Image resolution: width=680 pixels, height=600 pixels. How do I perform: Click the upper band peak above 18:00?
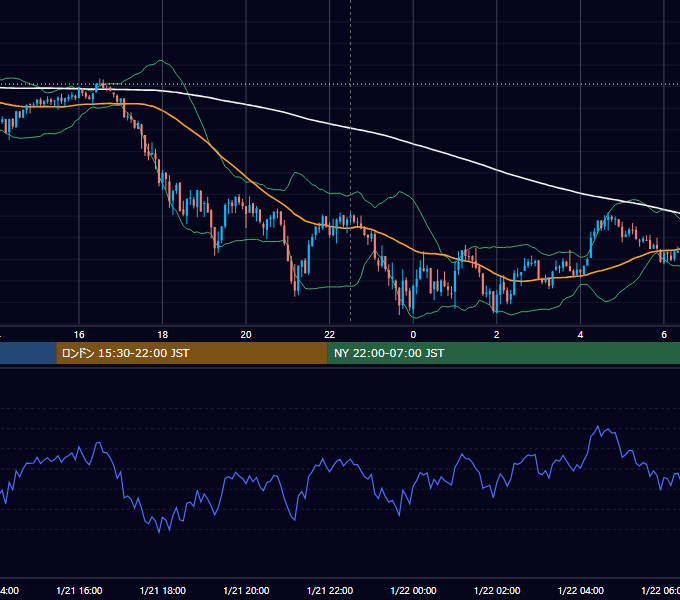coord(161,60)
